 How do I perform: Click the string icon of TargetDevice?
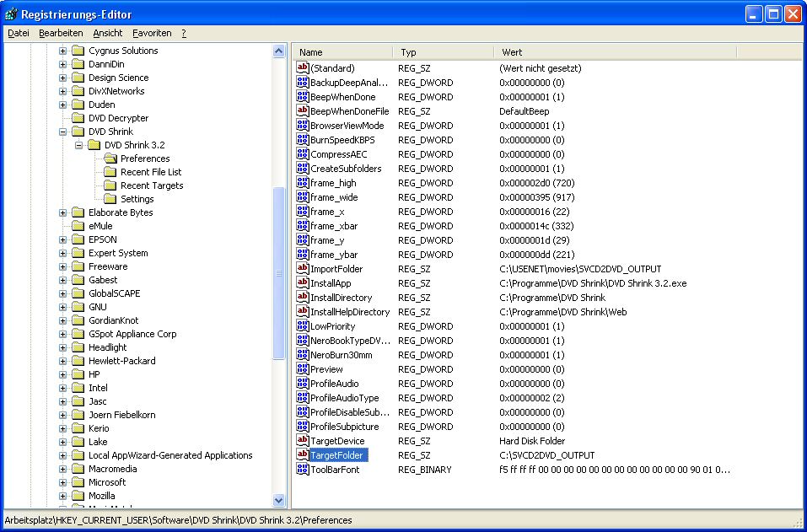coord(303,441)
